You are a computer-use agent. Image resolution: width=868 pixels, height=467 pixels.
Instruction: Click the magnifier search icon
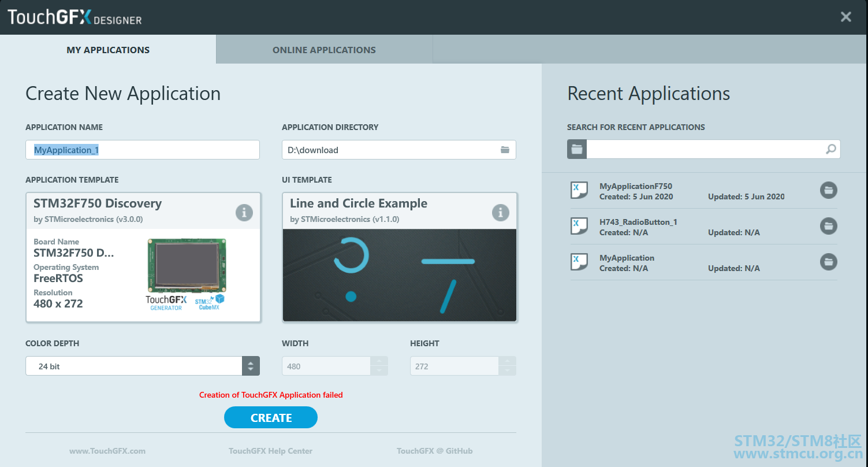coord(830,149)
